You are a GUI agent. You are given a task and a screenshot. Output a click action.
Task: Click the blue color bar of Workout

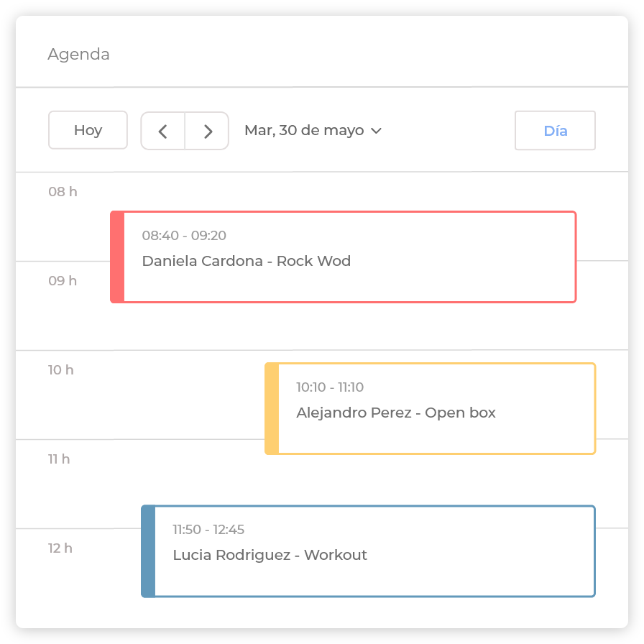pos(148,551)
